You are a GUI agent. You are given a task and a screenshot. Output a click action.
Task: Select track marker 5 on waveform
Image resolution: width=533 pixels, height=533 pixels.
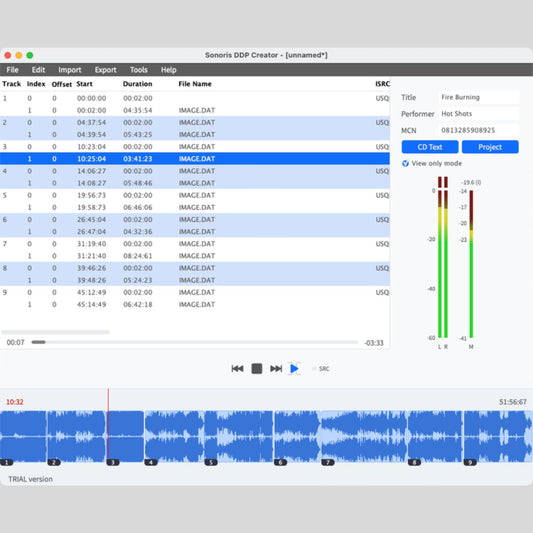click(211, 462)
